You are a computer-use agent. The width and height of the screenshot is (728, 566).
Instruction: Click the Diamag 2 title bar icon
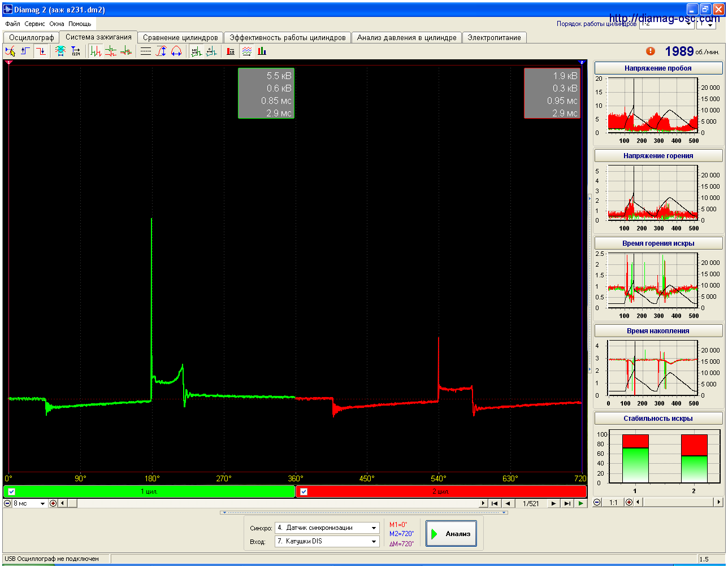pyautogui.click(x=7, y=10)
